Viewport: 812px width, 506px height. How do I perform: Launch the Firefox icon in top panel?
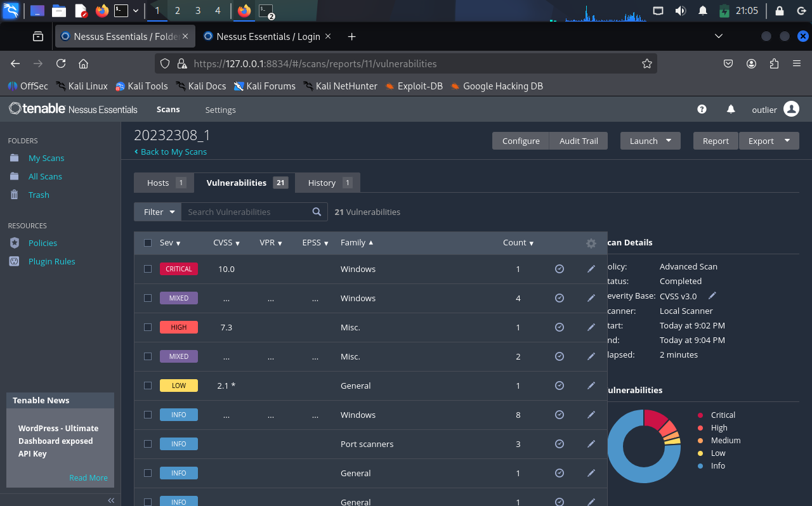pos(101,10)
